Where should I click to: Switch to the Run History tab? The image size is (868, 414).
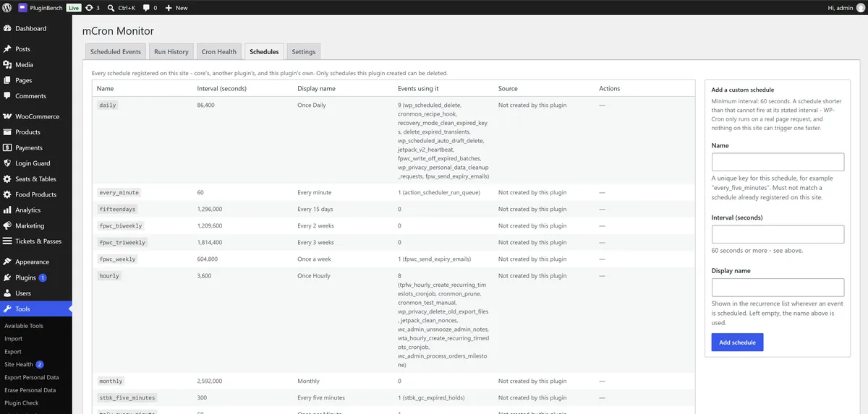171,52
